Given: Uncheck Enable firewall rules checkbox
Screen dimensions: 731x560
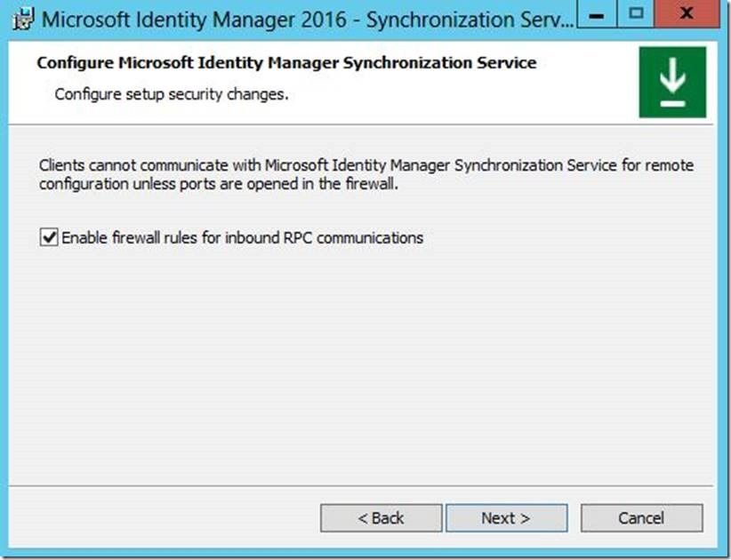Looking at the screenshot, I should 48,238.
